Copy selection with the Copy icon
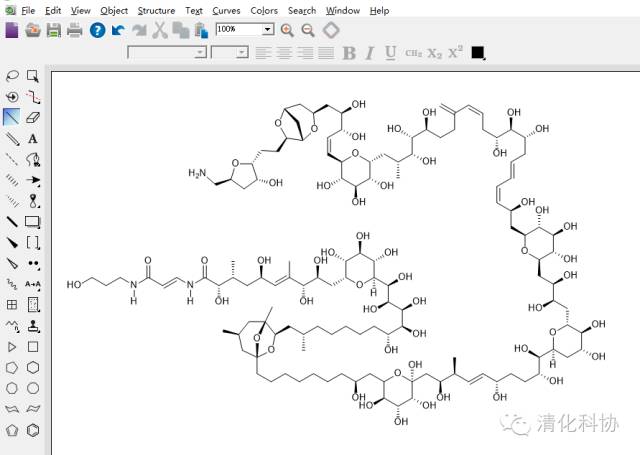 (180, 30)
